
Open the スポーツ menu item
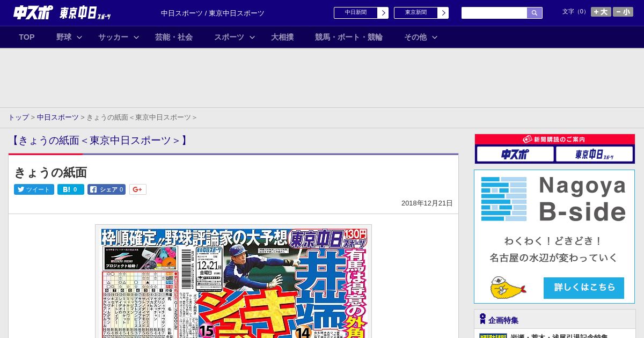tap(229, 37)
